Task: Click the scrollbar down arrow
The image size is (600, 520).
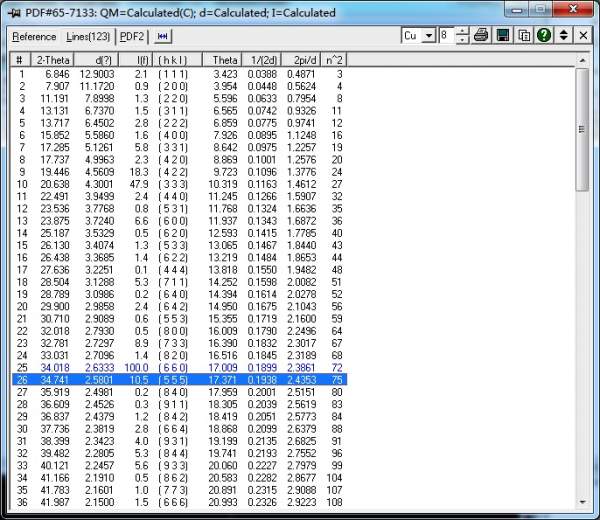Action: tap(582, 502)
